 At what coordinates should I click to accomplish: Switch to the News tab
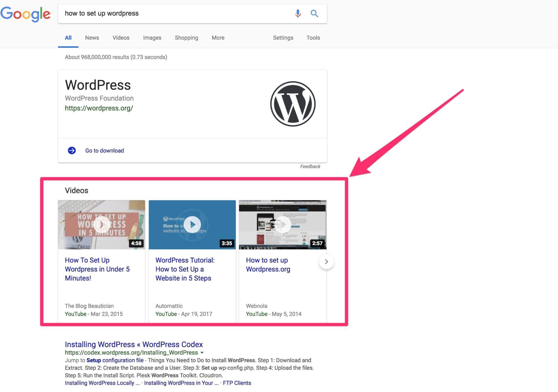pos(92,38)
